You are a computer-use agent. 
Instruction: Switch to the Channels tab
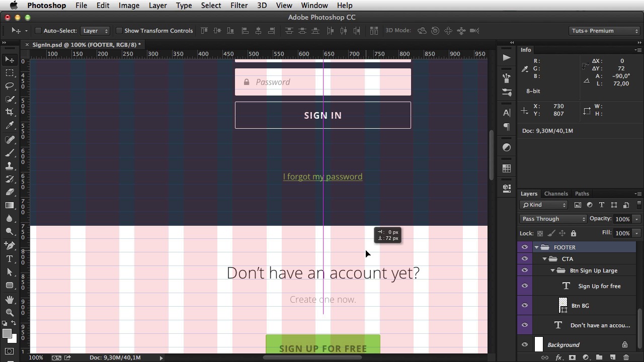pyautogui.click(x=556, y=194)
